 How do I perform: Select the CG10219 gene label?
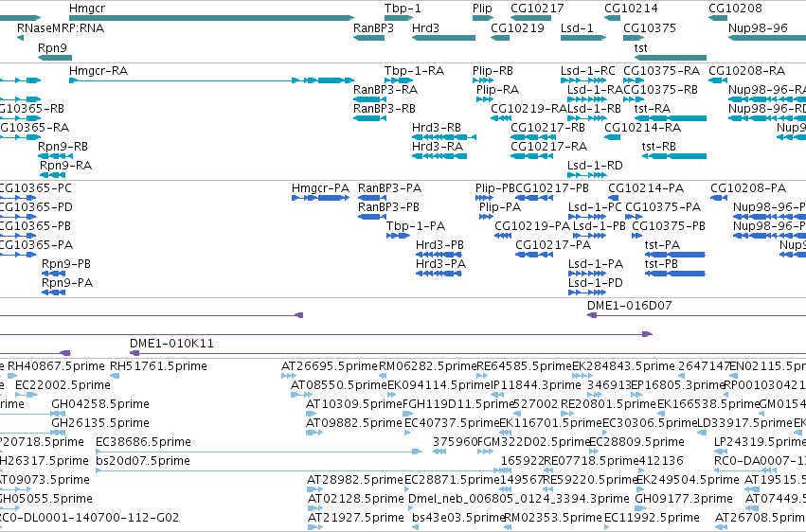pyautogui.click(x=518, y=28)
